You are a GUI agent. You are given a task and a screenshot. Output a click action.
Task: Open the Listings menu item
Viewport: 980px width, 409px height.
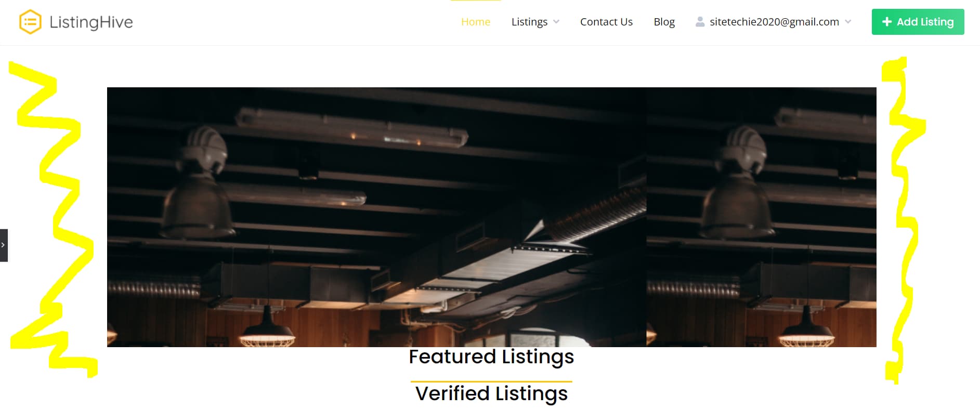[529, 22]
